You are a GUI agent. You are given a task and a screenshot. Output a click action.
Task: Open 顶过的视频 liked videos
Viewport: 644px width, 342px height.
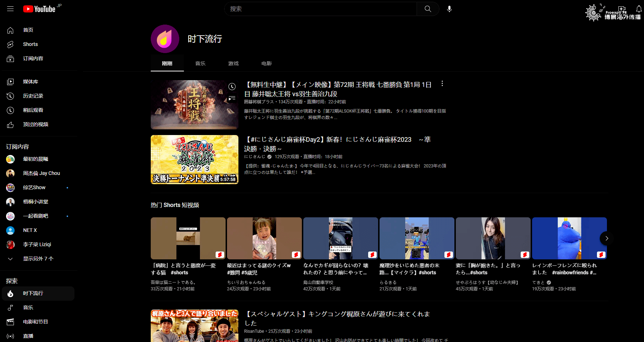click(38, 124)
